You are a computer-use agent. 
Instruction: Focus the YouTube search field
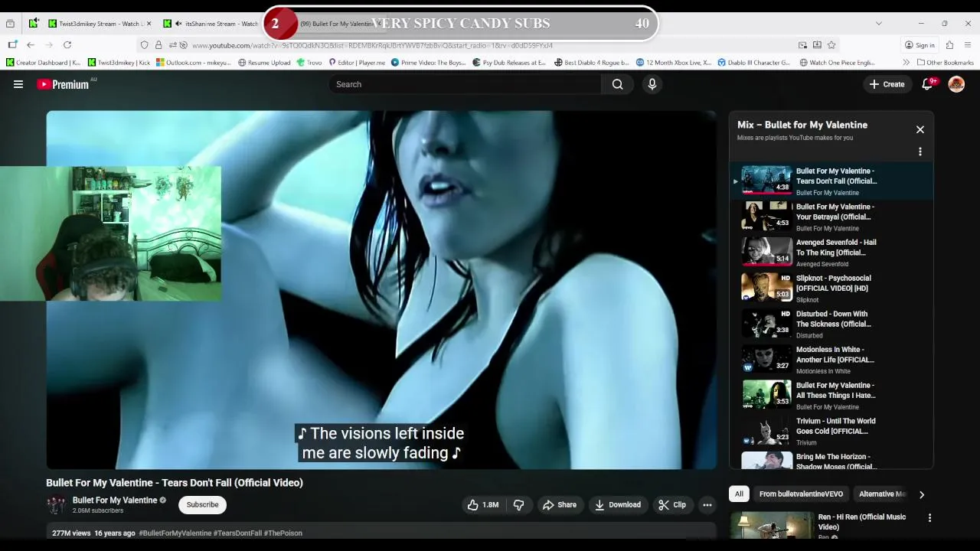465,84
